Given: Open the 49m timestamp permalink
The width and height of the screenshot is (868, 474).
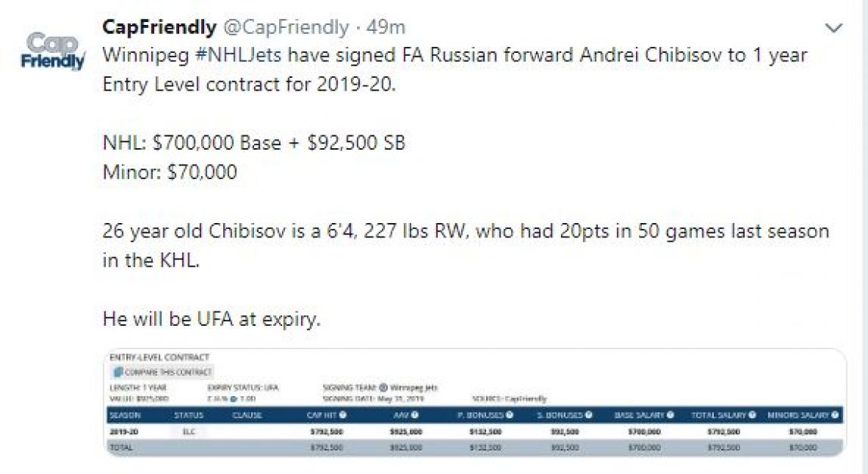Looking at the screenshot, I should click(386, 26).
